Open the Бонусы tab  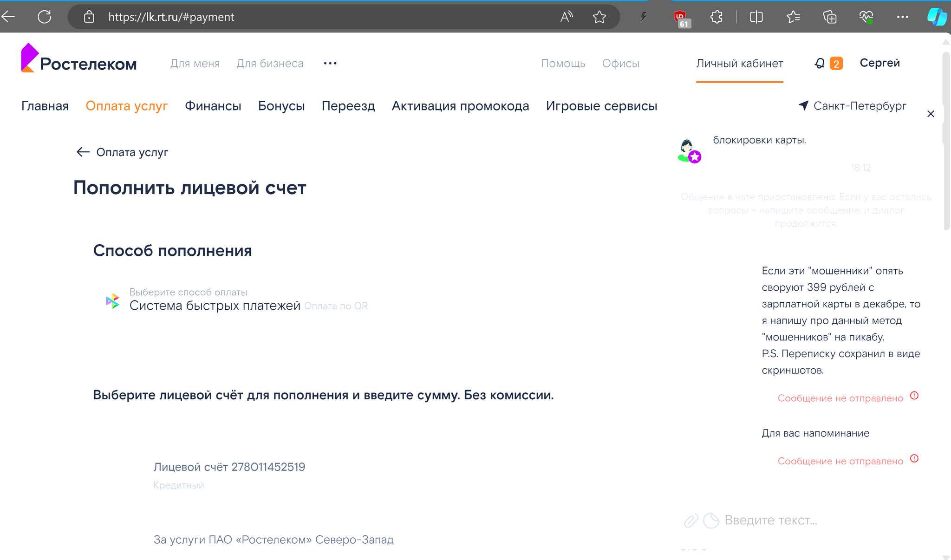tap(281, 106)
